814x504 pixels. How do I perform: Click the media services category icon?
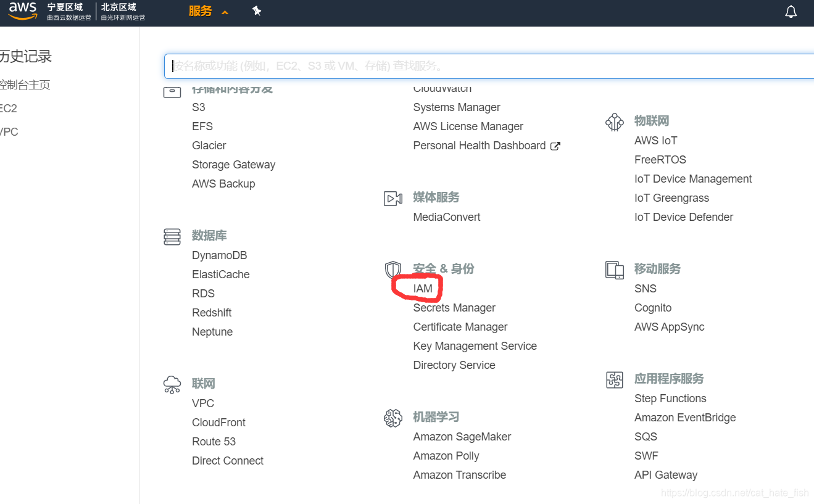click(393, 198)
